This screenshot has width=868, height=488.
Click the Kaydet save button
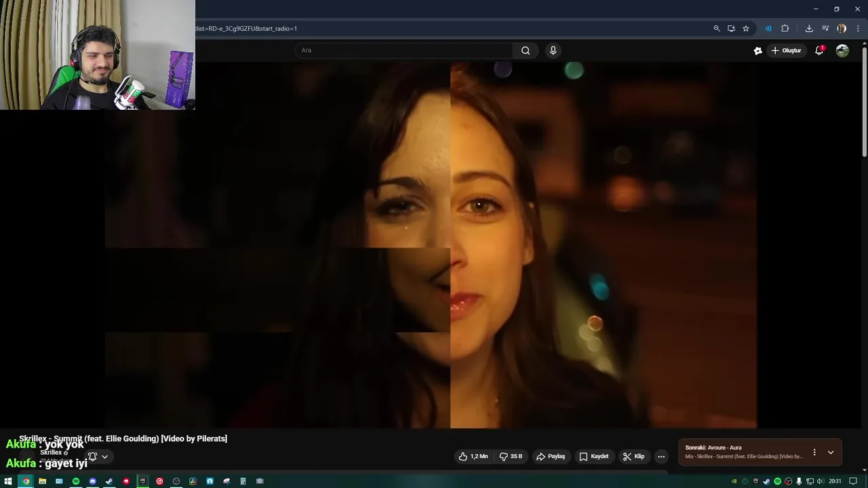pos(593,456)
